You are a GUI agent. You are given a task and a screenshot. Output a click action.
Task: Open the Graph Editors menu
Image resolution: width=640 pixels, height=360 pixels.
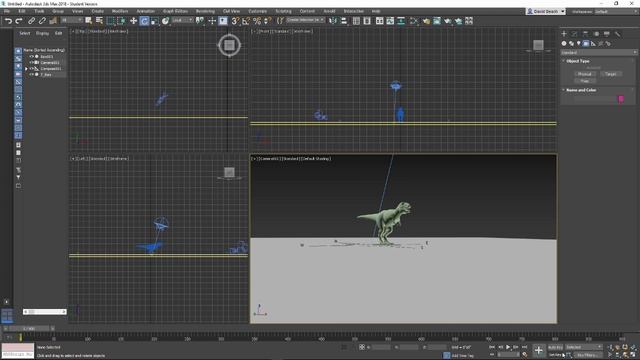pyautogui.click(x=175, y=11)
